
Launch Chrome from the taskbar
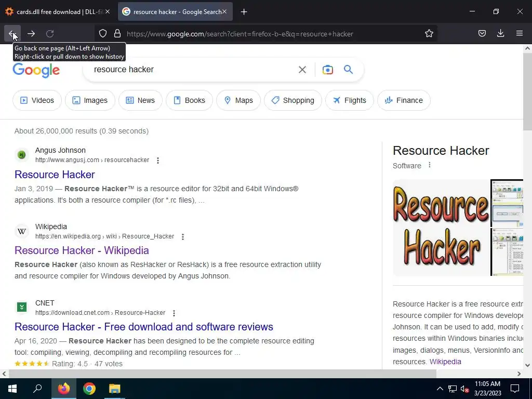pyautogui.click(x=89, y=389)
